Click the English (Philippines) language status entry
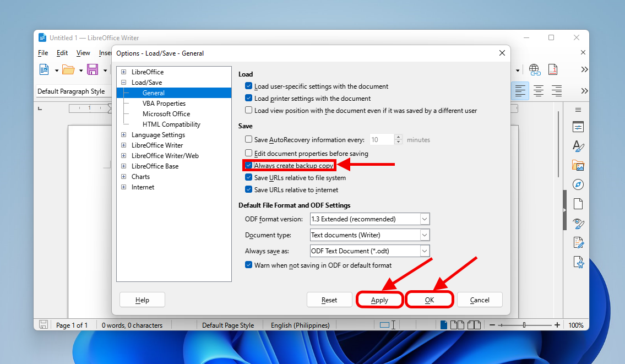 300,325
